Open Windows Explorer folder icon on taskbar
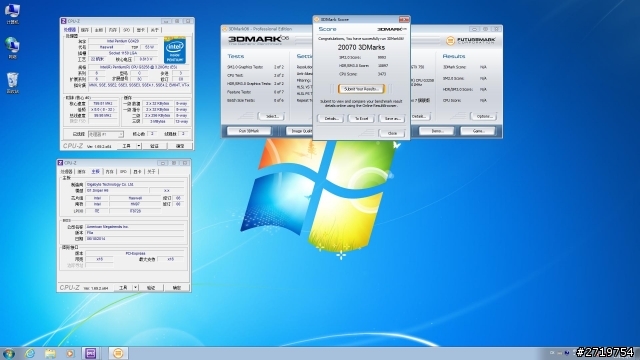The height and width of the screenshot is (360, 640). pyautogui.click(x=50, y=353)
